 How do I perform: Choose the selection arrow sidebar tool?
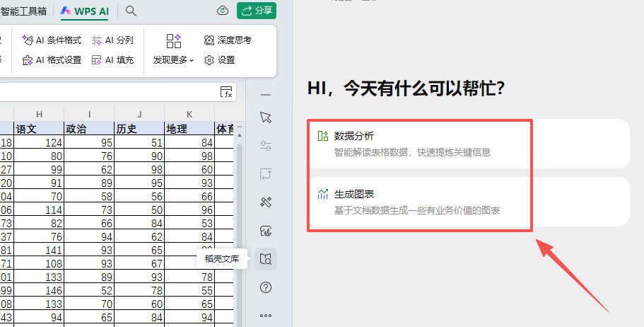click(x=266, y=117)
